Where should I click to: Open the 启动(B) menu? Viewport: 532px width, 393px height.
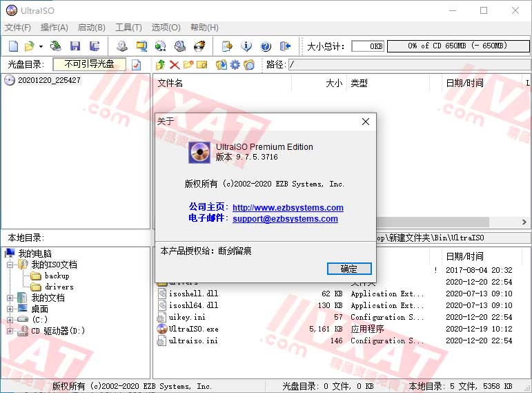92,28
